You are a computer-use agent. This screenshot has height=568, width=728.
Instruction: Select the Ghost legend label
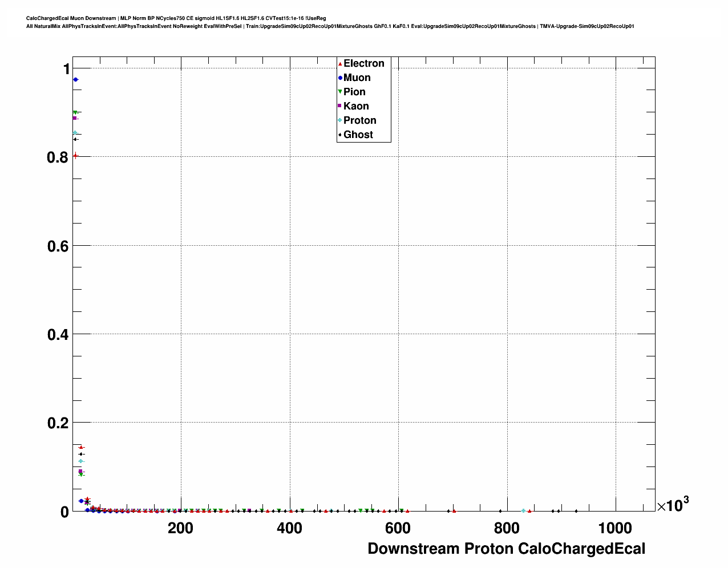tap(358, 135)
